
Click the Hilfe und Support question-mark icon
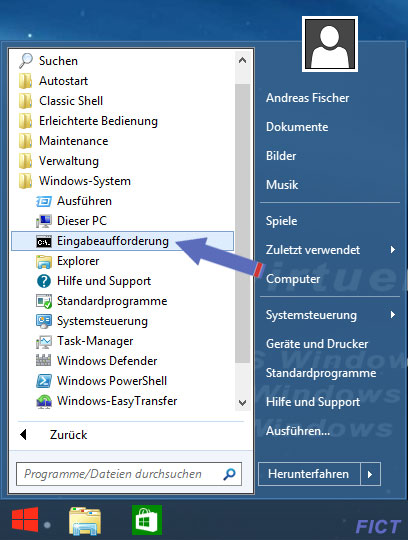pyautogui.click(x=44, y=281)
